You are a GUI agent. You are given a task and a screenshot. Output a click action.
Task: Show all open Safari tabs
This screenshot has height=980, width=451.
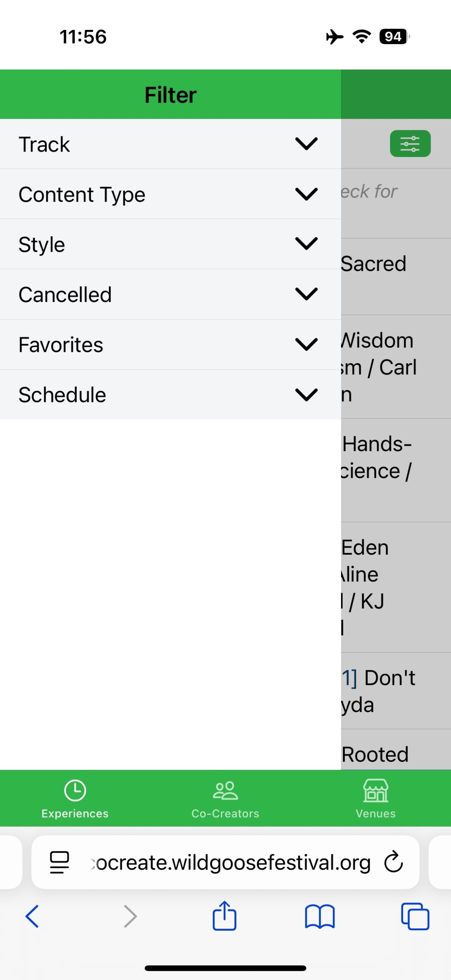415,916
